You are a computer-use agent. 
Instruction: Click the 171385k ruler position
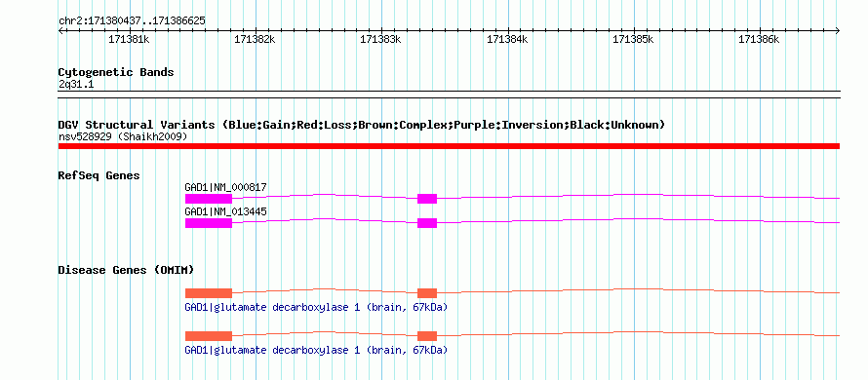click(633, 39)
